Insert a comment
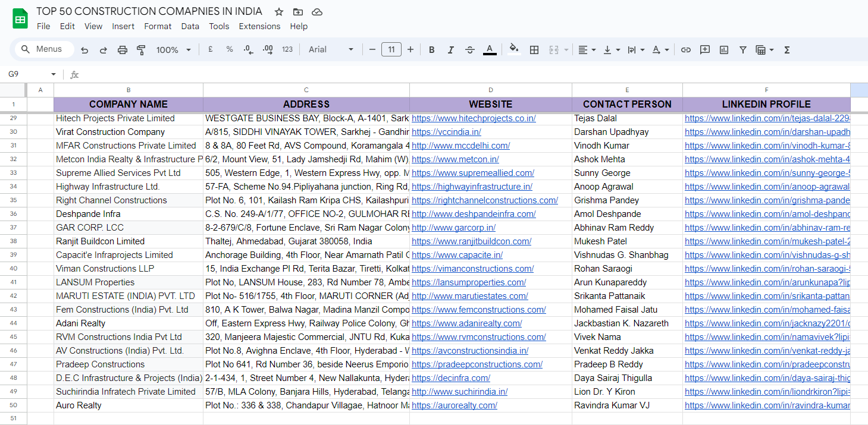 pyautogui.click(x=705, y=50)
